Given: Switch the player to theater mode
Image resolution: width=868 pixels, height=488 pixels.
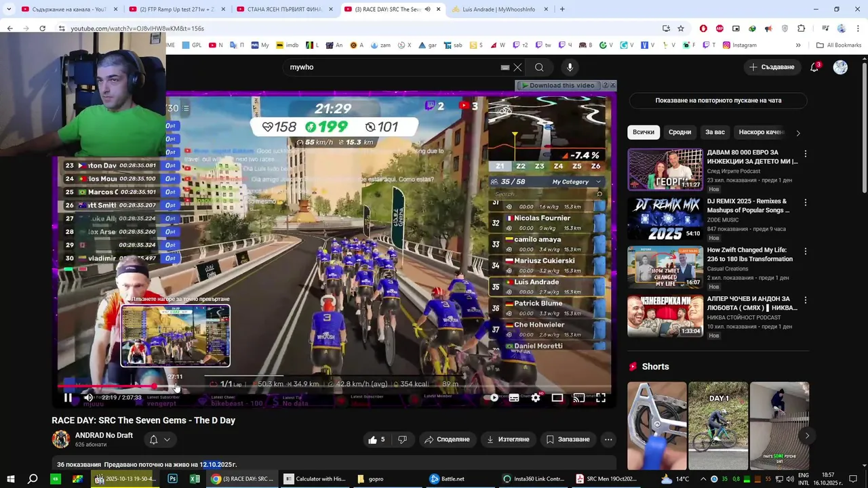Looking at the screenshot, I should coord(557,398).
